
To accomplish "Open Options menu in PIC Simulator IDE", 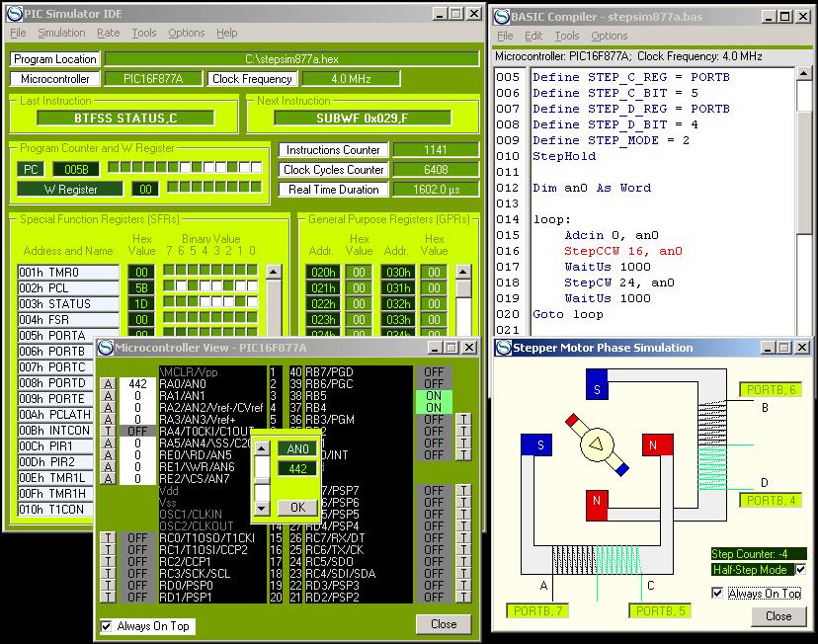I will coord(187,33).
